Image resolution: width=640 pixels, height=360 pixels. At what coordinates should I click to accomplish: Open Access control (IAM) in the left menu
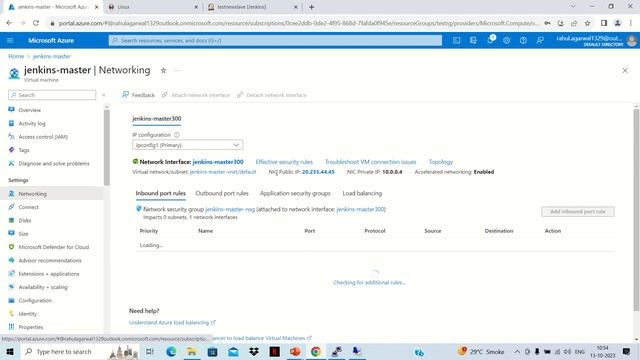point(43,137)
